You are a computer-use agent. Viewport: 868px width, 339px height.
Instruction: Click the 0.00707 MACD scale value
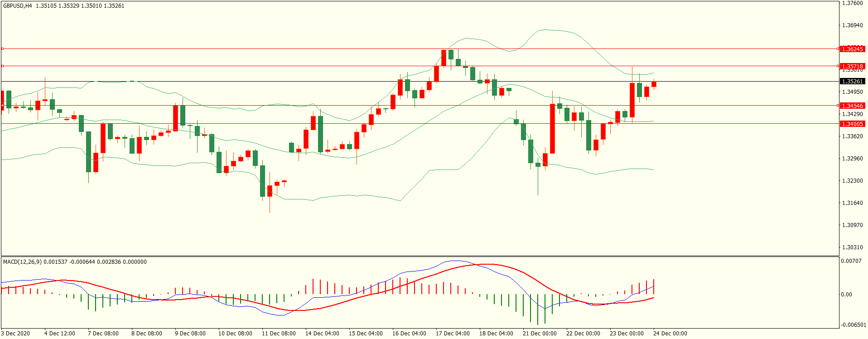pyautogui.click(x=851, y=261)
